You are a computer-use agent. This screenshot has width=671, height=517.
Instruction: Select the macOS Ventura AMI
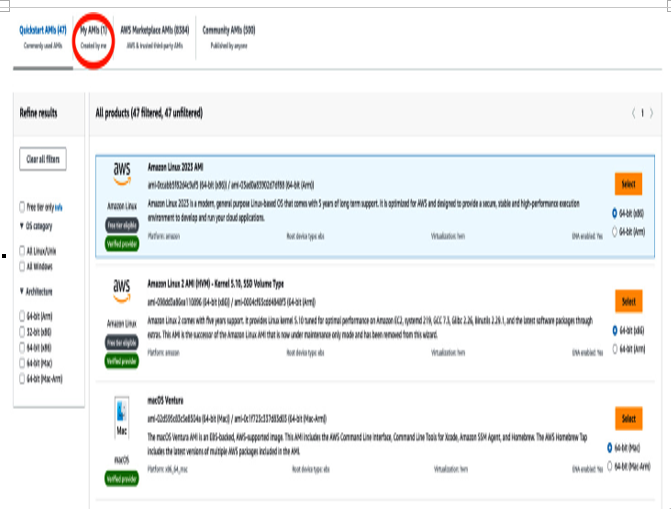(628, 418)
